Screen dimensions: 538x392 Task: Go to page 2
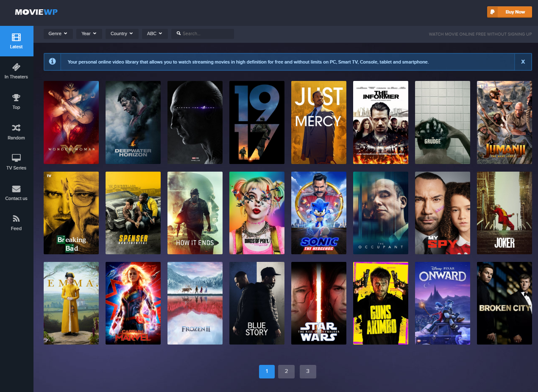tap(286, 372)
